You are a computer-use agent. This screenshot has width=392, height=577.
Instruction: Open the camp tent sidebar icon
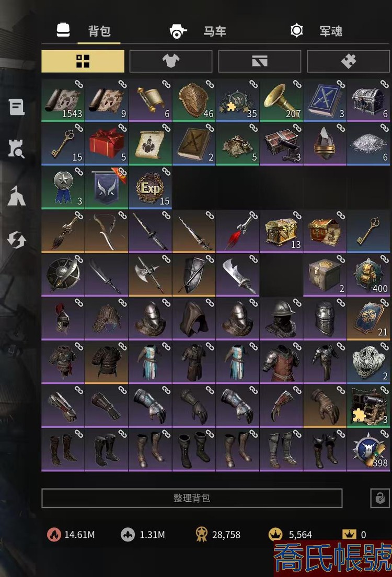17,196
